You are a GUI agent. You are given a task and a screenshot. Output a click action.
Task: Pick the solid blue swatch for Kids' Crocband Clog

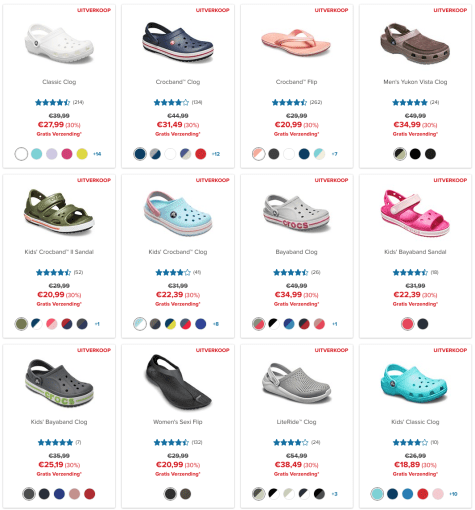(201, 324)
